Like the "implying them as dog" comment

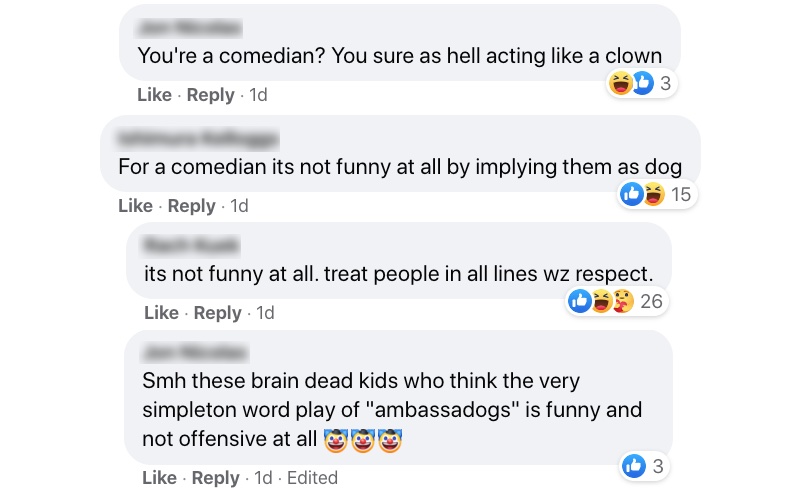pos(135,206)
